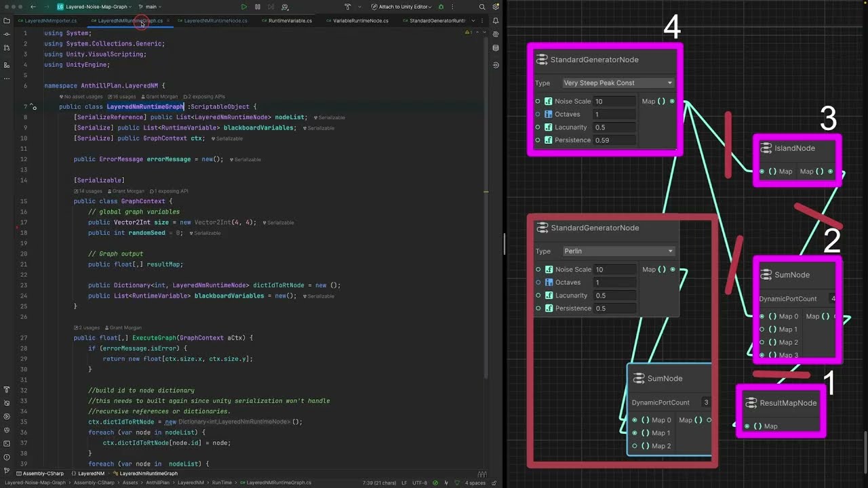Open Type dropdown showing Very Steep Peak Const
Image resolution: width=868 pixels, height=488 pixels.
(x=618, y=83)
